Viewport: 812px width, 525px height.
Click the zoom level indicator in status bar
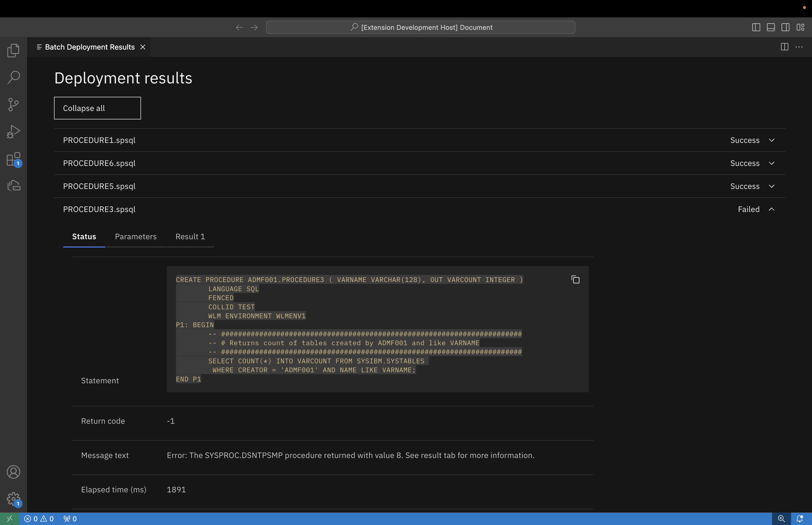pyautogui.click(x=782, y=518)
